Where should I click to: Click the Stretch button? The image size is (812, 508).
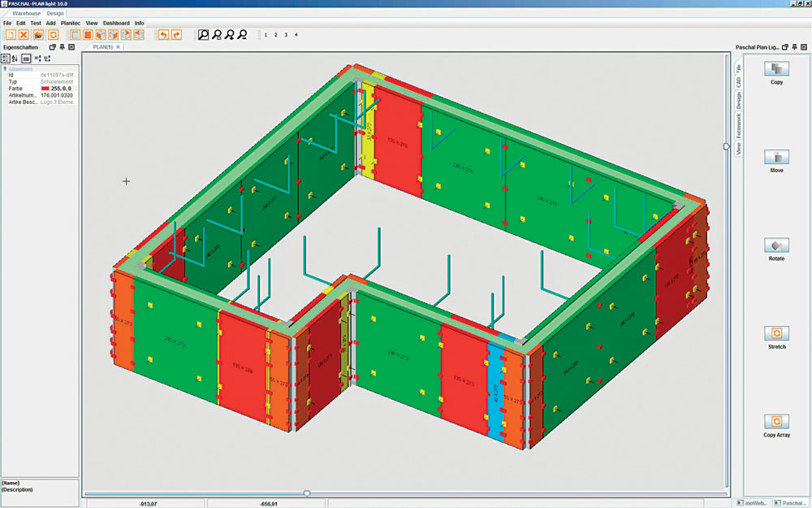click(777, 333)
